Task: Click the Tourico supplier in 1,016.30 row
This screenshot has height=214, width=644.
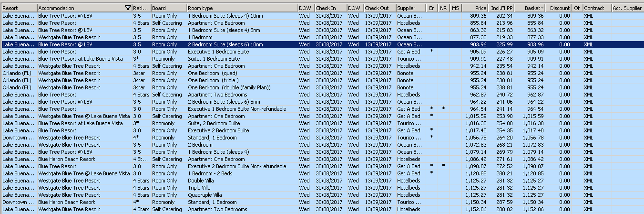Action: click(x=411, y=123)
